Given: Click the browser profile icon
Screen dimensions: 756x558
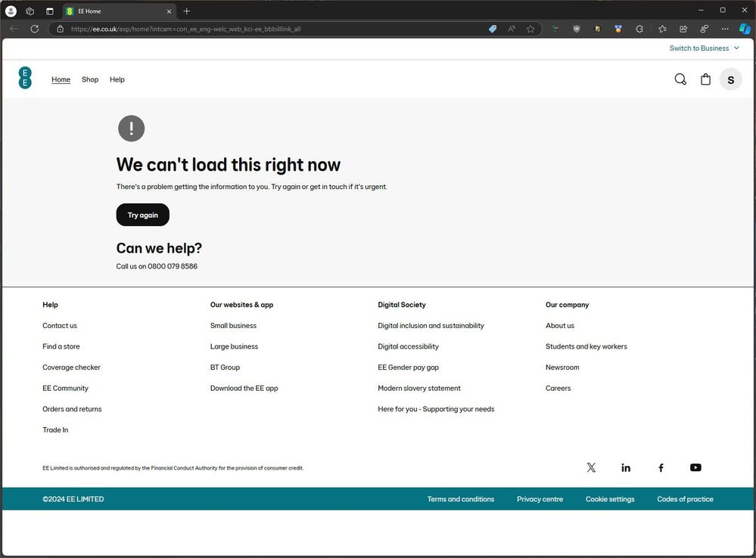Looking at the screenshot, I should click(x=11, y=11).
